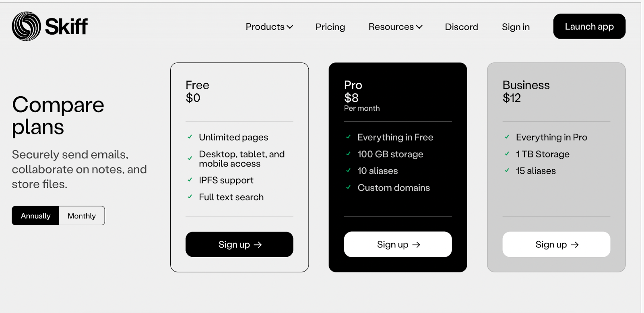Click the Skiff wordmark text
This screenshot has width=644, height=313.
click(66, 27)
